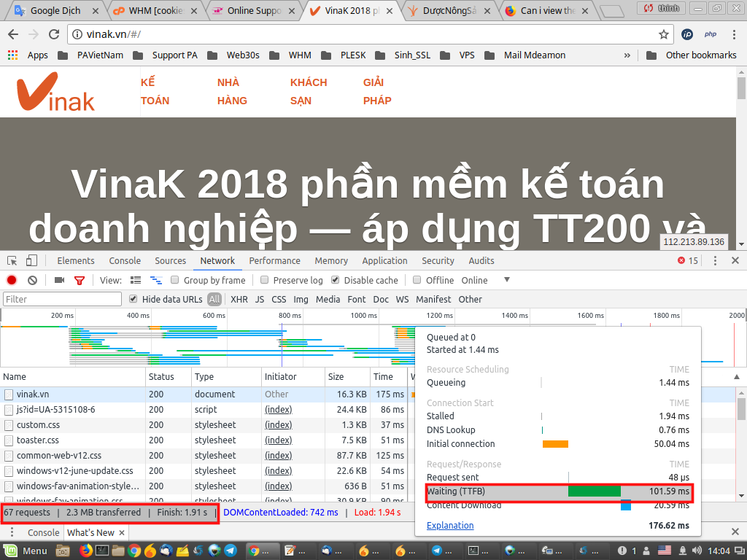Open Telegram from the taskbar launcher

[231, 551]
